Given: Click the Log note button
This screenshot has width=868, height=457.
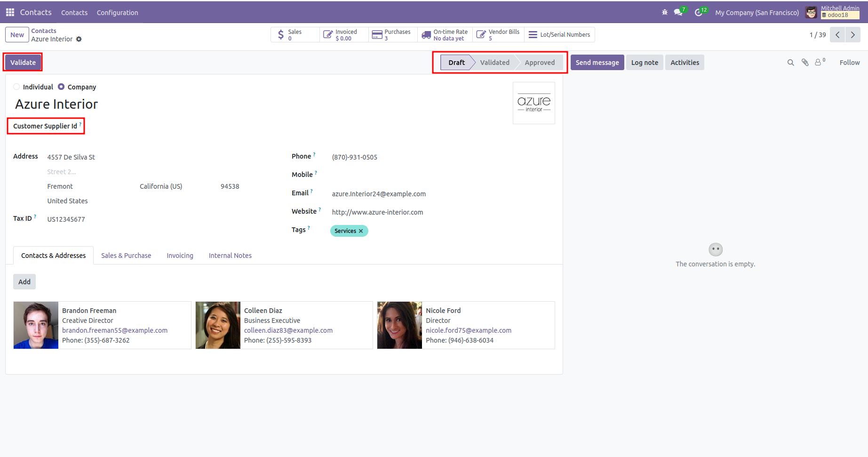Looking at the screenshot, I should (645, 63).
